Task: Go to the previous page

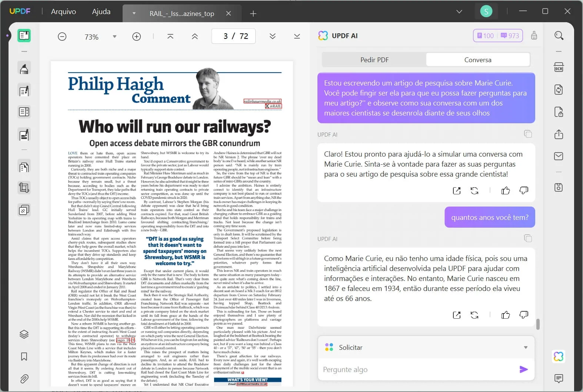Action: click(195, 36)
